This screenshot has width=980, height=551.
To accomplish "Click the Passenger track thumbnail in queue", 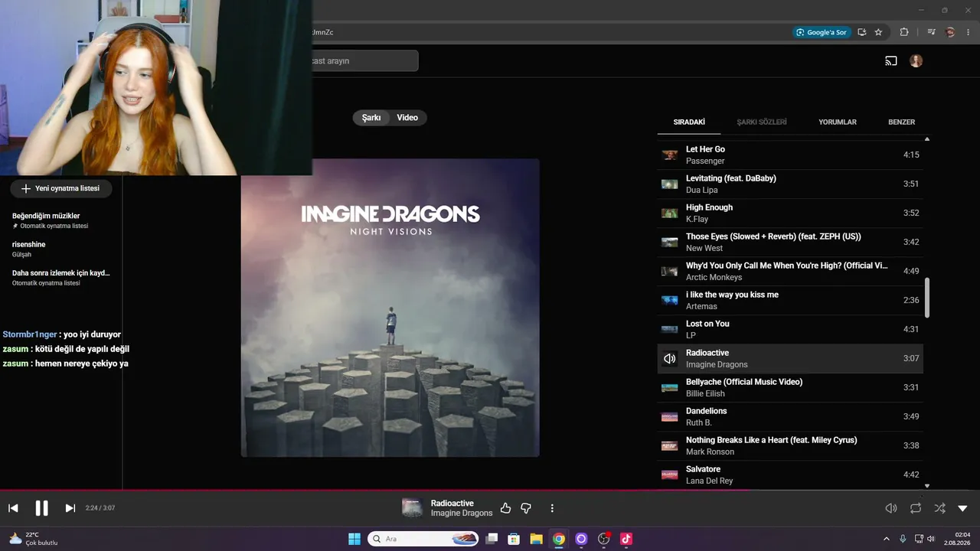I will pos(670,155).
